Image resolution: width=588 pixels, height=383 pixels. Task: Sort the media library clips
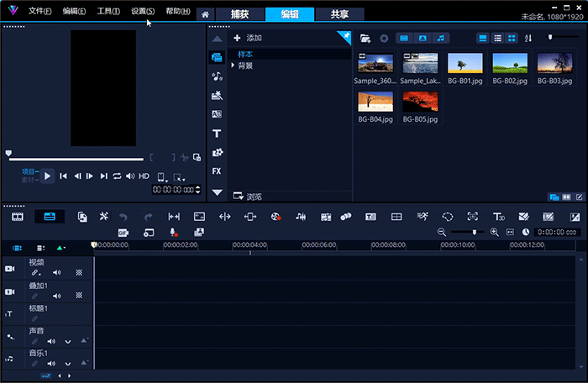point(528,38)
